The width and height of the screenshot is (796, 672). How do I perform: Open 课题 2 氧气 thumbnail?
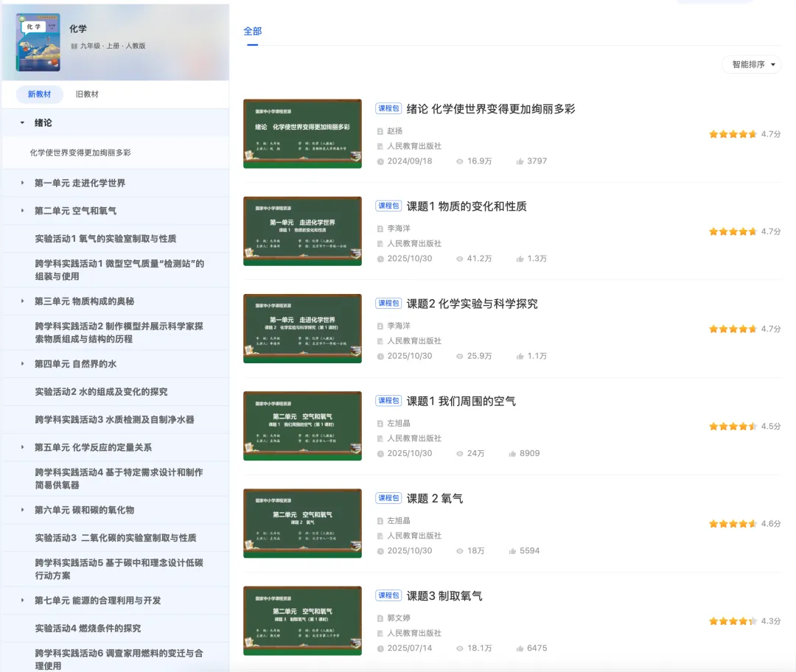coord(303,523)
